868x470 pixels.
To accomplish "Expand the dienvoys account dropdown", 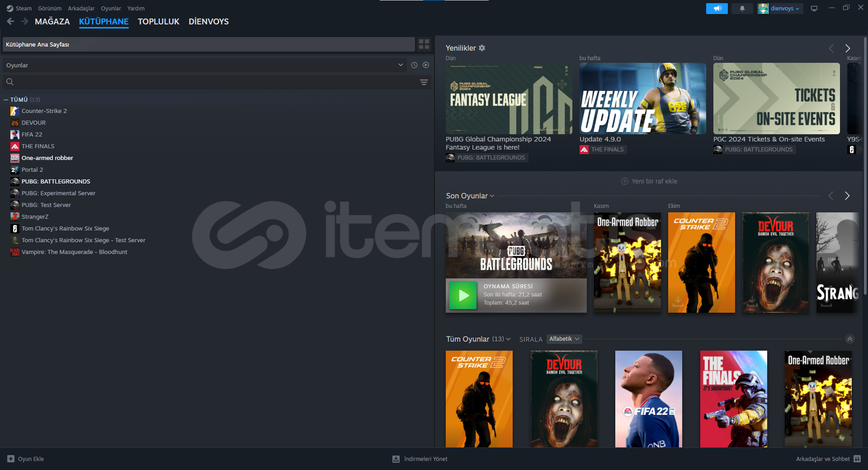I will click(786, 9).
